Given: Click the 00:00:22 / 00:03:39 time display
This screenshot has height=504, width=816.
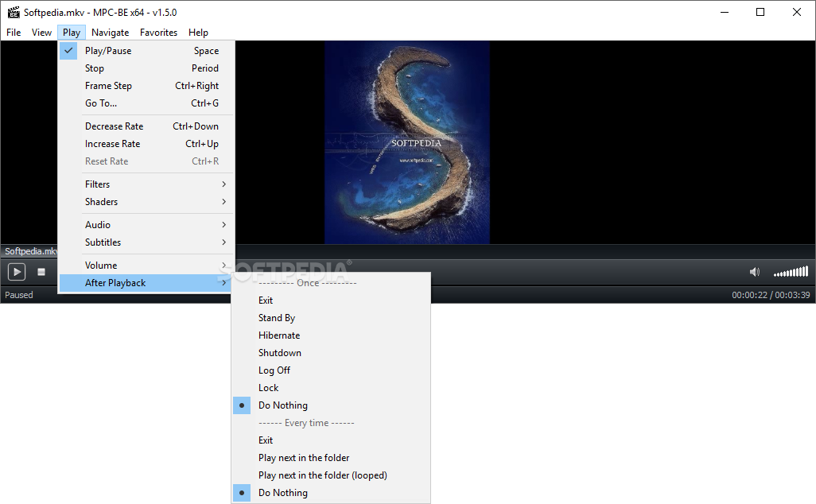Looking at the screenshot, I should (x=771, y=295).
